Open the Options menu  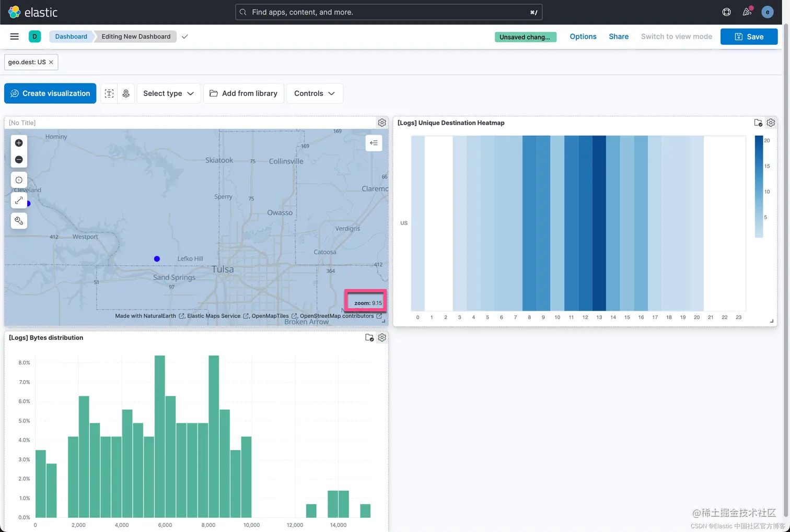[x=583, y=37]
